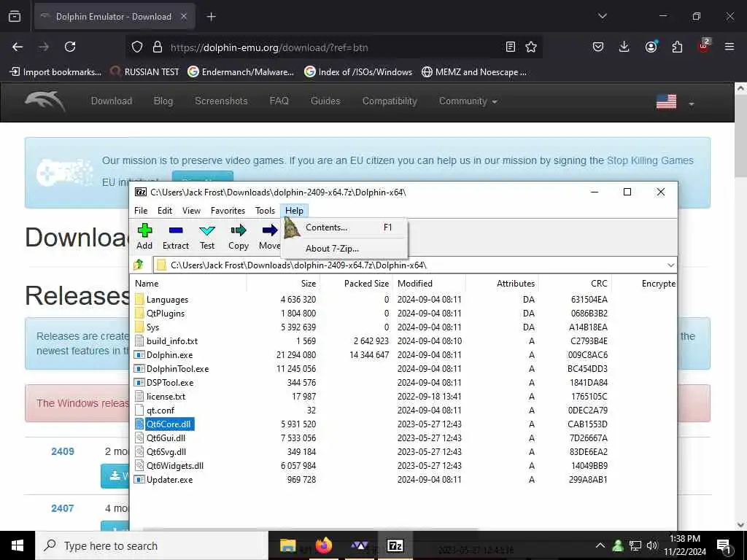Choose About 7-Zip... menu entry
747x560 pixels.
click(x=344, y=249)
